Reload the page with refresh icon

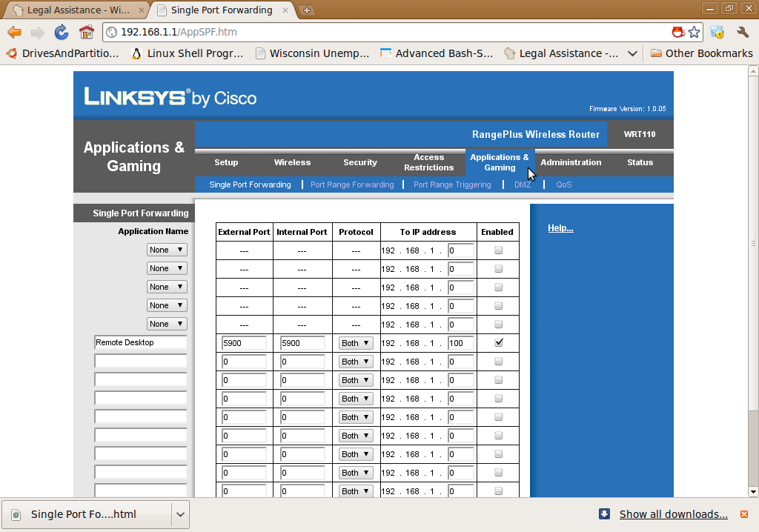tap(62, 33)
